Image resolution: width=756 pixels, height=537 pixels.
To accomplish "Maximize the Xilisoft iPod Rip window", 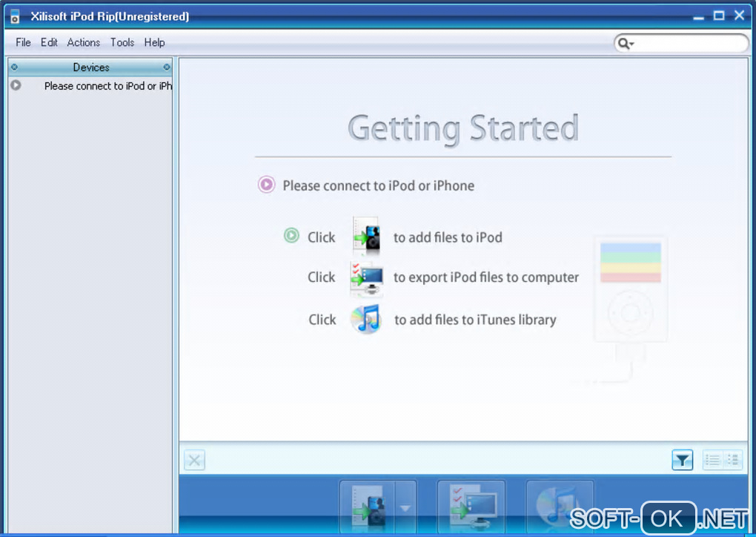I will 719,16.
